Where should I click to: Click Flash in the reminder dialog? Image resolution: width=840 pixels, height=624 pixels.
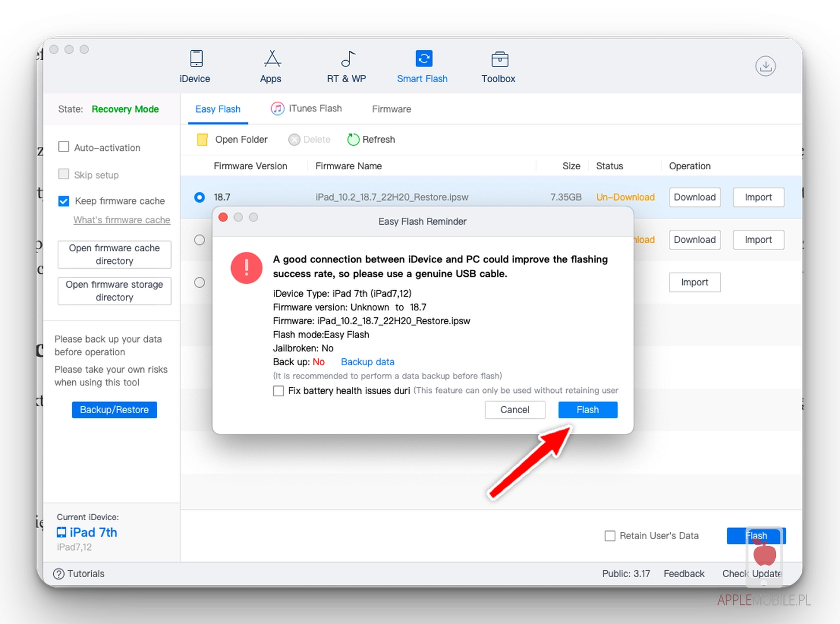(x=588, y=410)
